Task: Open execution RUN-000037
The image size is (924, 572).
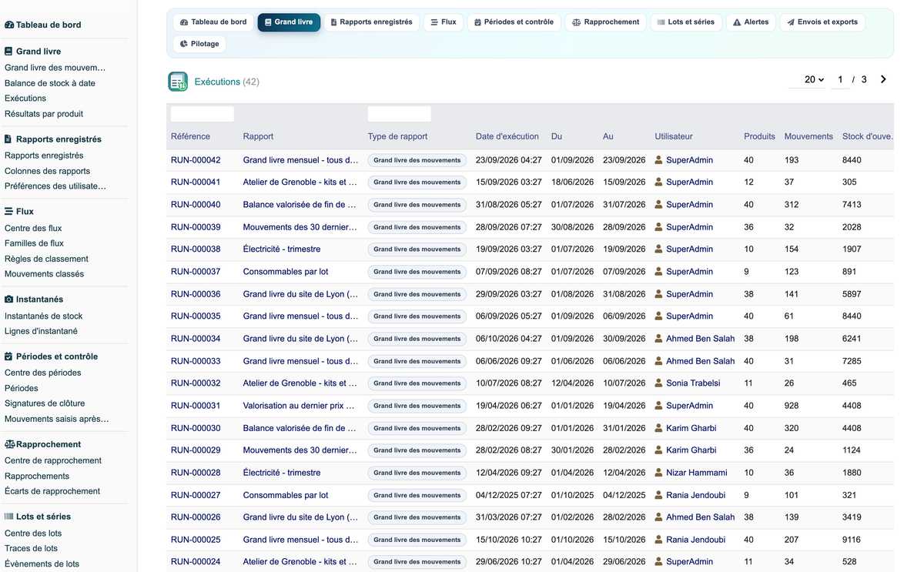Action: [196, 272]
